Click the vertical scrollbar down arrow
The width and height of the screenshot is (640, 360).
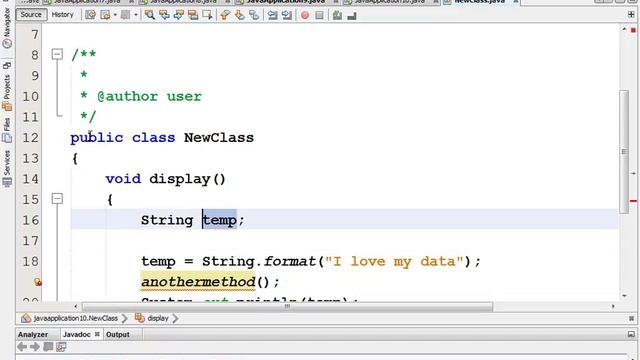tap(624, 296)
